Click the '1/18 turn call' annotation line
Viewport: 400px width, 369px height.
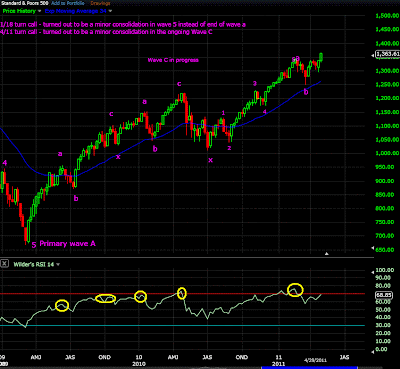(123, 24)
